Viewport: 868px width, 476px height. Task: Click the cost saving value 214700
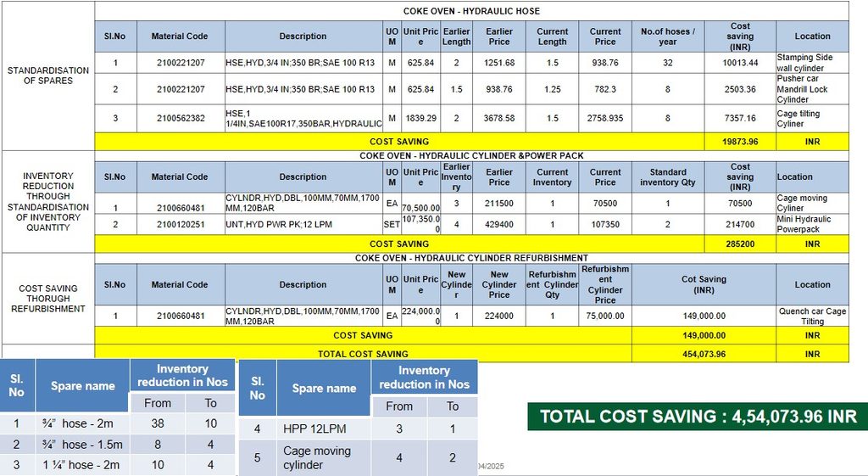[x=740, y=224]
